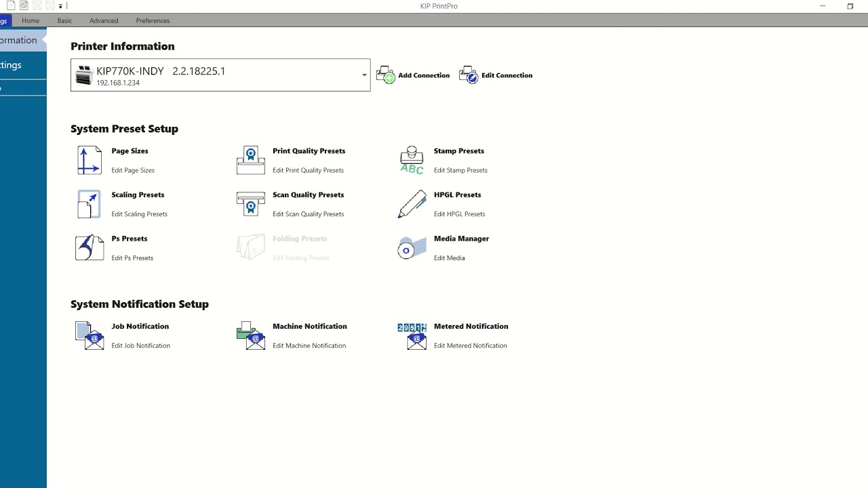Viewport: 868px width, 488px height.
Task: Switch to the Preferences tab
Action: pos(153,20)
